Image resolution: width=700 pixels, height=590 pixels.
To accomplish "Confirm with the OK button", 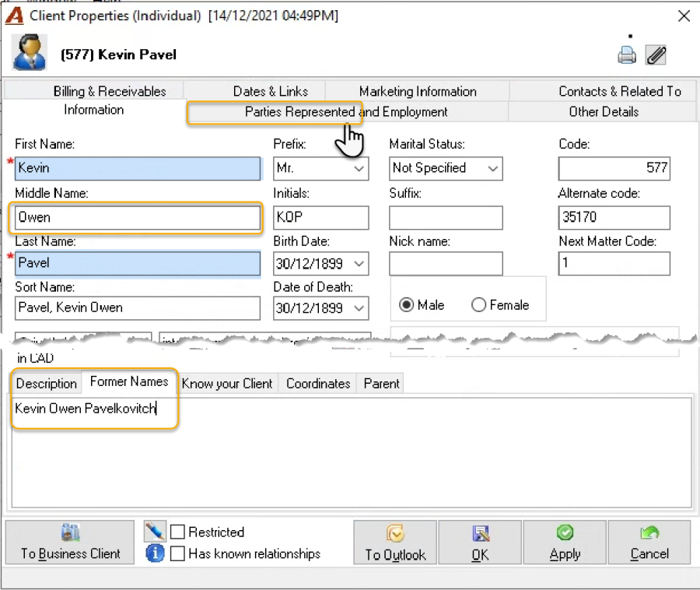I will [x=480, y=543].
